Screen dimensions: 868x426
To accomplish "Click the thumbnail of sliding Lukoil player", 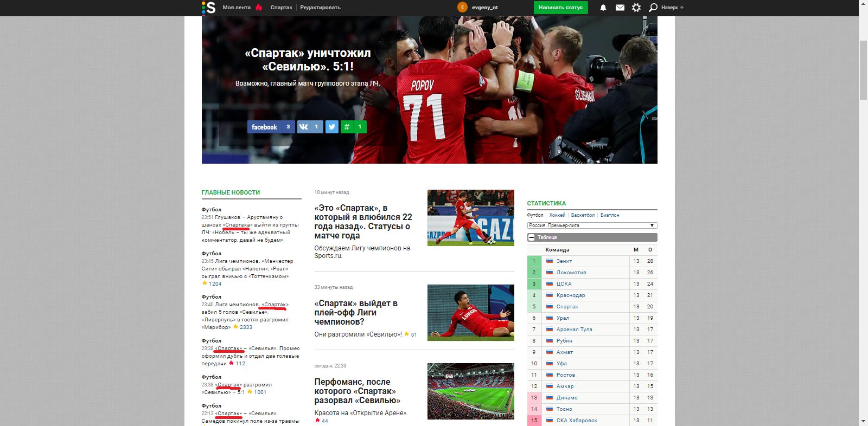I will (x=471, y=313).
